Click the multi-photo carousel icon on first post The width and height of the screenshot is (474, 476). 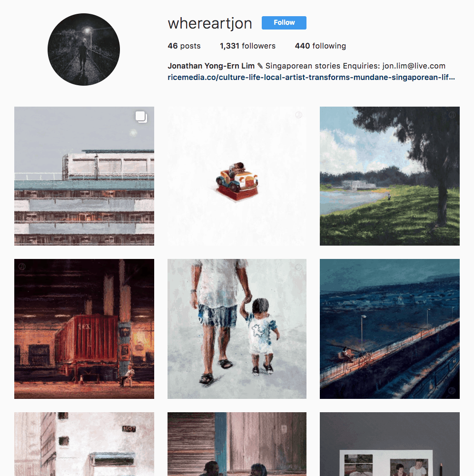[141, 117]
